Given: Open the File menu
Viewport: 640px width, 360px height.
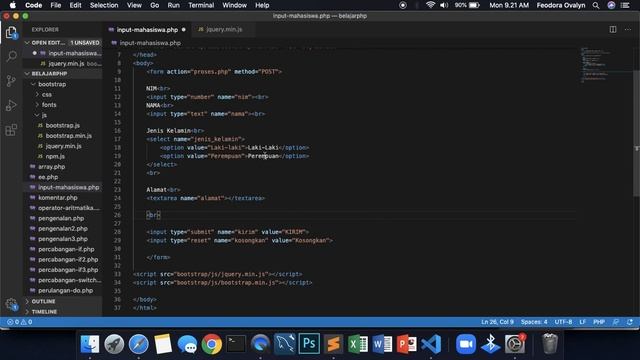Looking at the screenshot, I should click(56, 5).
